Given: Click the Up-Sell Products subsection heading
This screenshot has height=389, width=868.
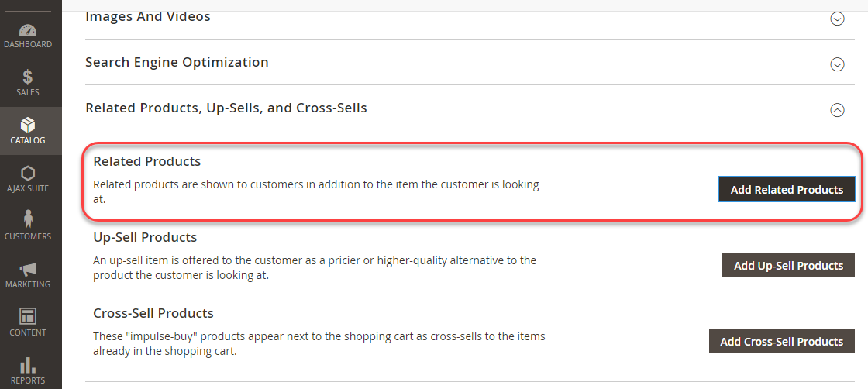Looking at the screenshot, I should [145, 237].
